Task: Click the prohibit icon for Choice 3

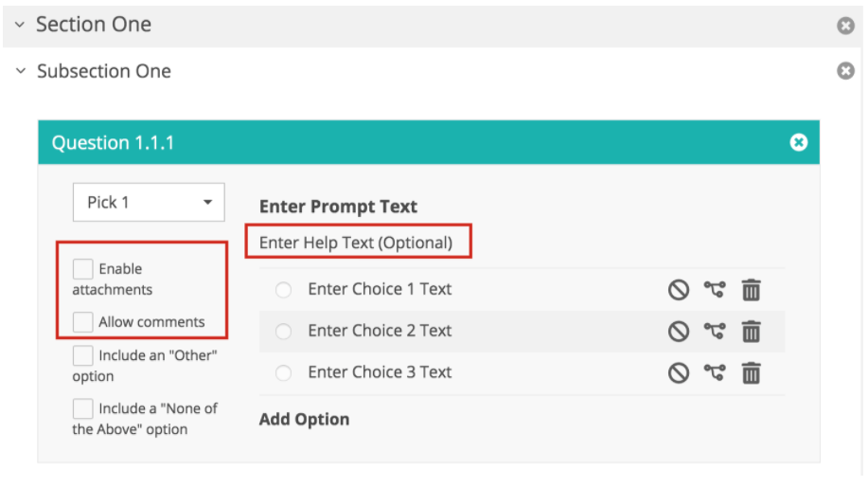Action: pos(678,373)
